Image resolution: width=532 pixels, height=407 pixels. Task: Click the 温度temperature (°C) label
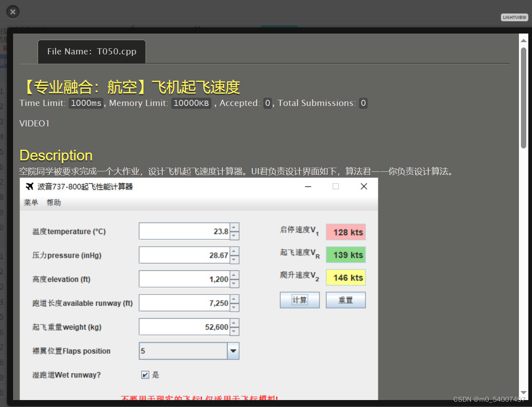pyautogui.click(x=69, y=232)
